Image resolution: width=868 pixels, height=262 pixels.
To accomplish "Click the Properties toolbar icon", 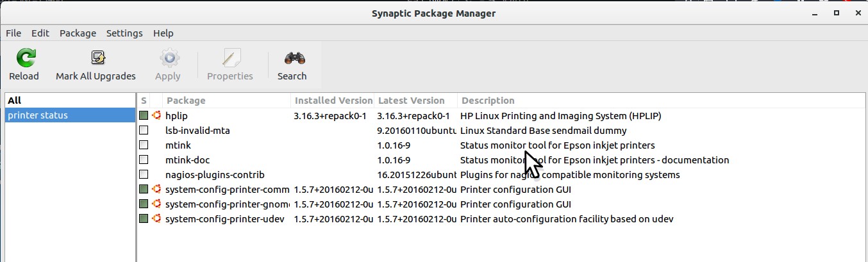I will (x=230, y=59).
